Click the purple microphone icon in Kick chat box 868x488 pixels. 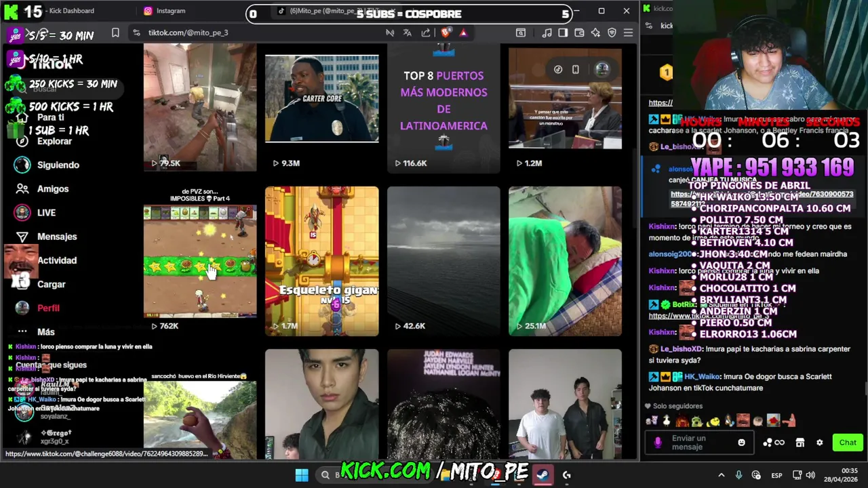[657, 443]
